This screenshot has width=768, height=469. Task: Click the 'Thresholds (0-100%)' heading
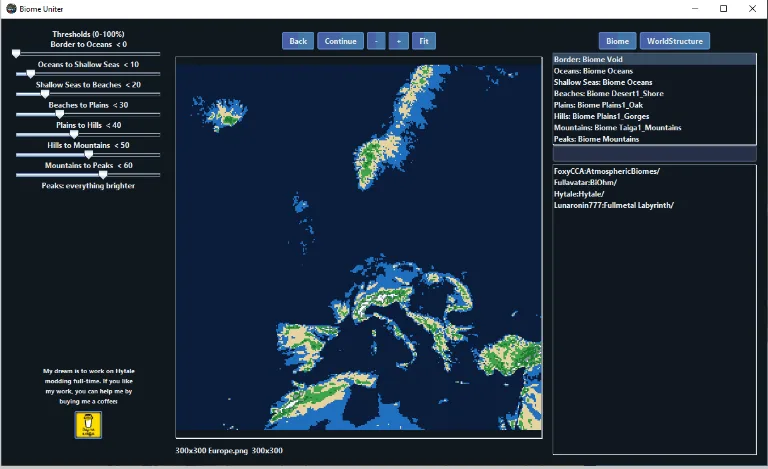[x=88, y=34]
